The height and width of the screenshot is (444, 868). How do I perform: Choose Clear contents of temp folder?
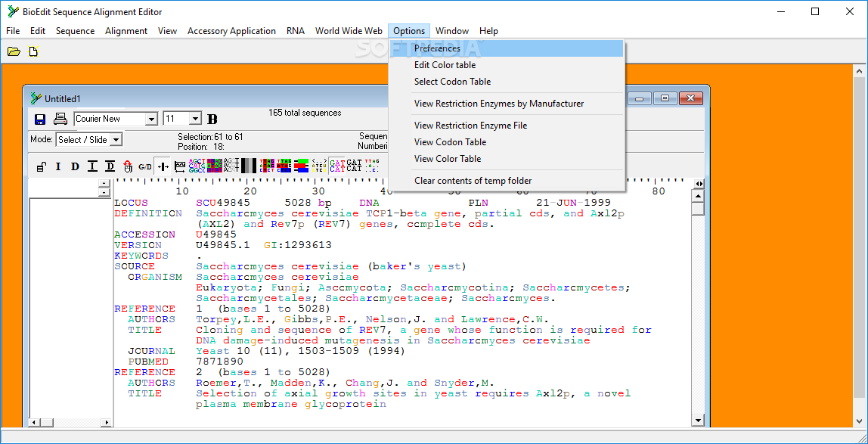pyautogui.click(x=507, y=181)
